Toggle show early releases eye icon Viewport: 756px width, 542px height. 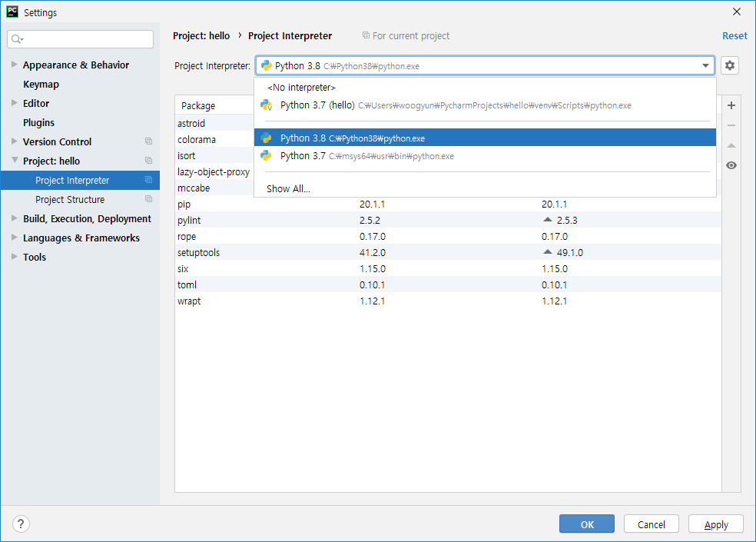[x=731, y=165]
